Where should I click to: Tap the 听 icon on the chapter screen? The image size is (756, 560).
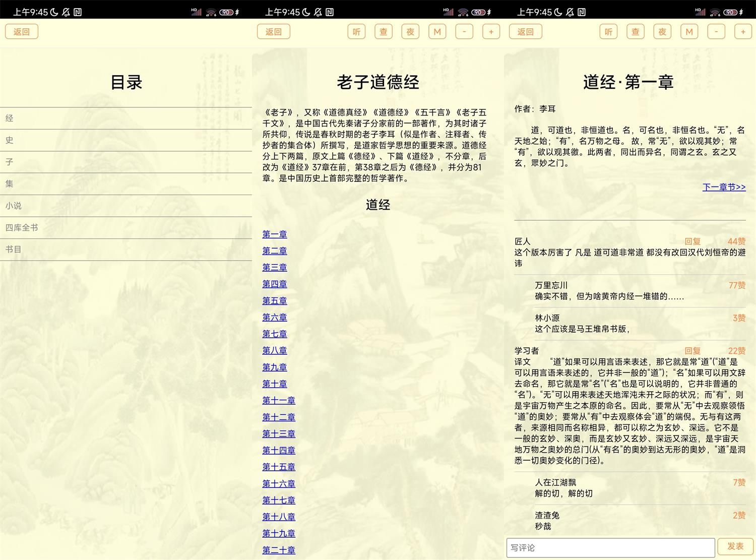pyautogui.click(x=608, y=31)
